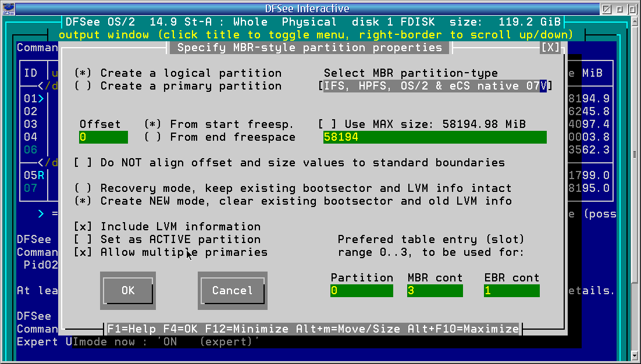Click the 'Prefered table entry (slot)' label

click(x=431, y=240)
